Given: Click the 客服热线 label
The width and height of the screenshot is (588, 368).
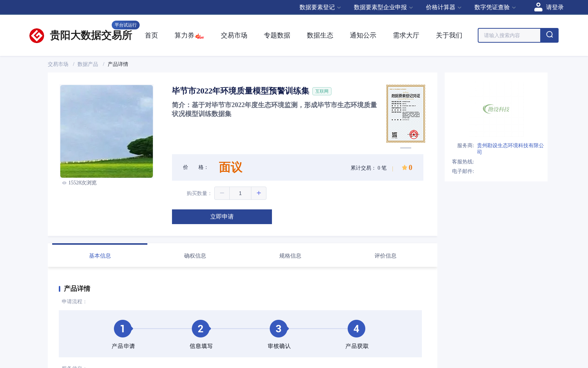Looking at the screenshot, I should coord(463,162).
